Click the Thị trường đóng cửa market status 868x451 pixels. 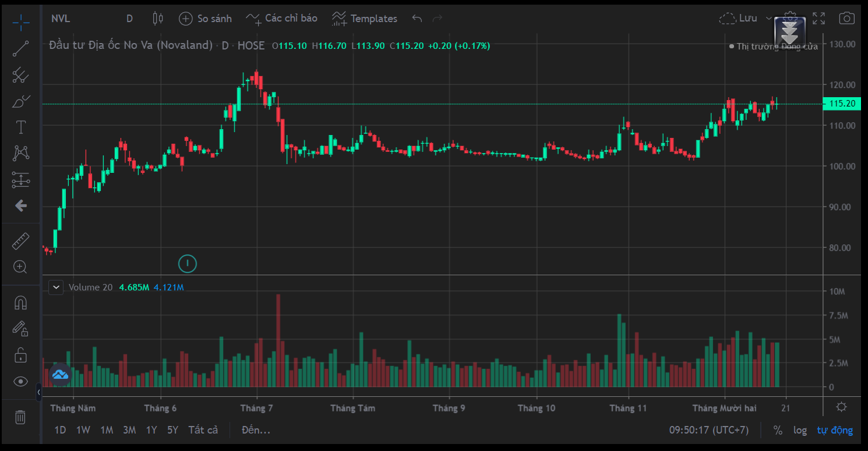click(774, 47)
